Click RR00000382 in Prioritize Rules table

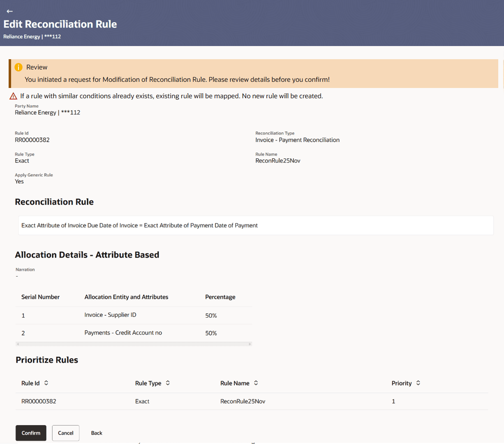point(39,401)
